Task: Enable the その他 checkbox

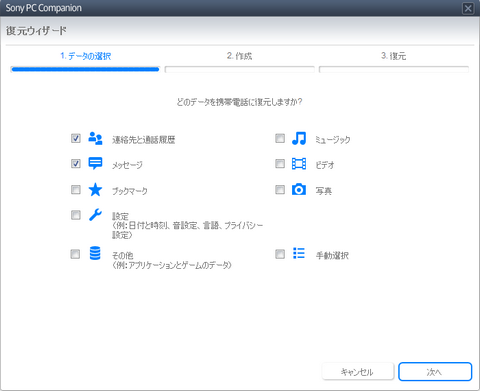Action: click(x=75, y=254)
